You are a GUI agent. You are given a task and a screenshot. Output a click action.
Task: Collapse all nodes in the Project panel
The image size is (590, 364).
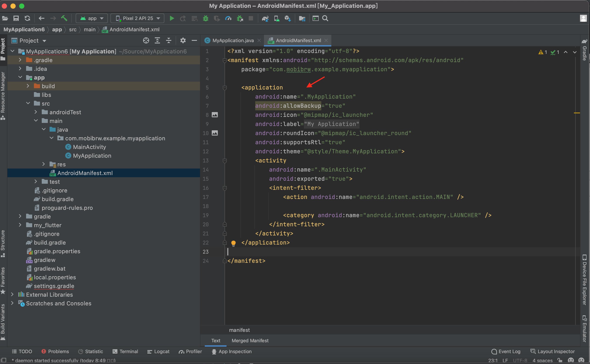tap(169, 40)
